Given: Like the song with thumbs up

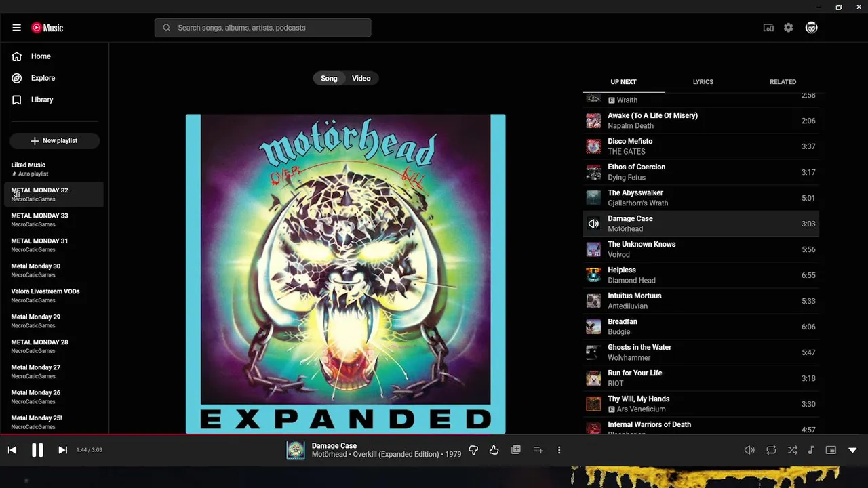Looking at the screenshot, I should pos(494,450).
